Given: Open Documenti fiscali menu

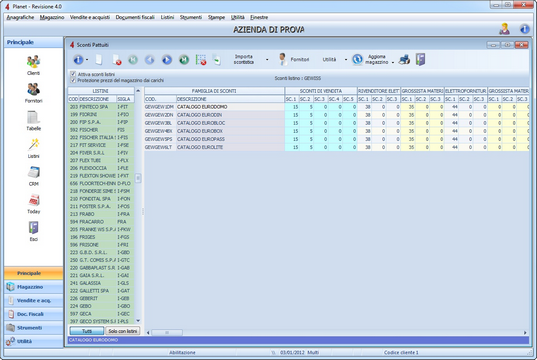Looking at the screenshot, I should [135, 17].
